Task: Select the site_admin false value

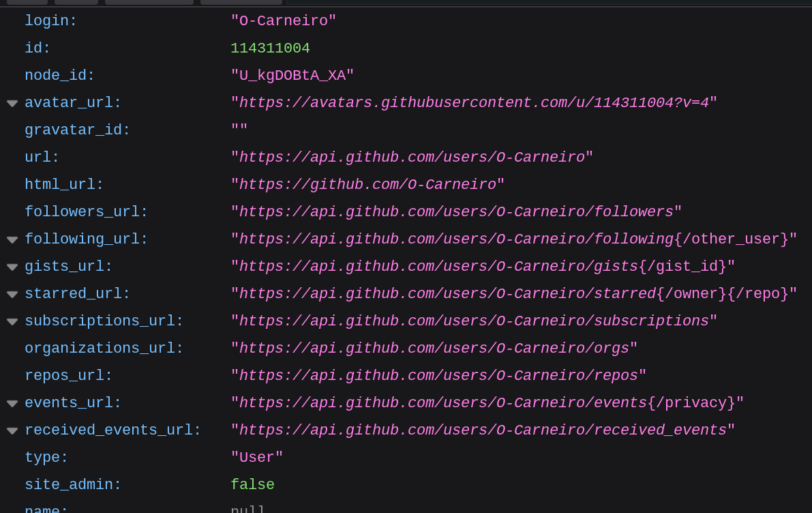Action: click(x=253, y=484)
